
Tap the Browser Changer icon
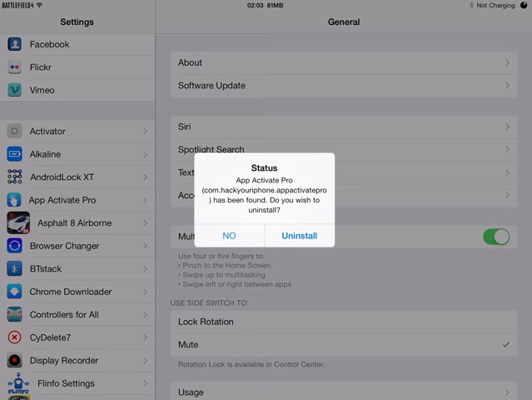pyautogui.click(x=15, y=246)
